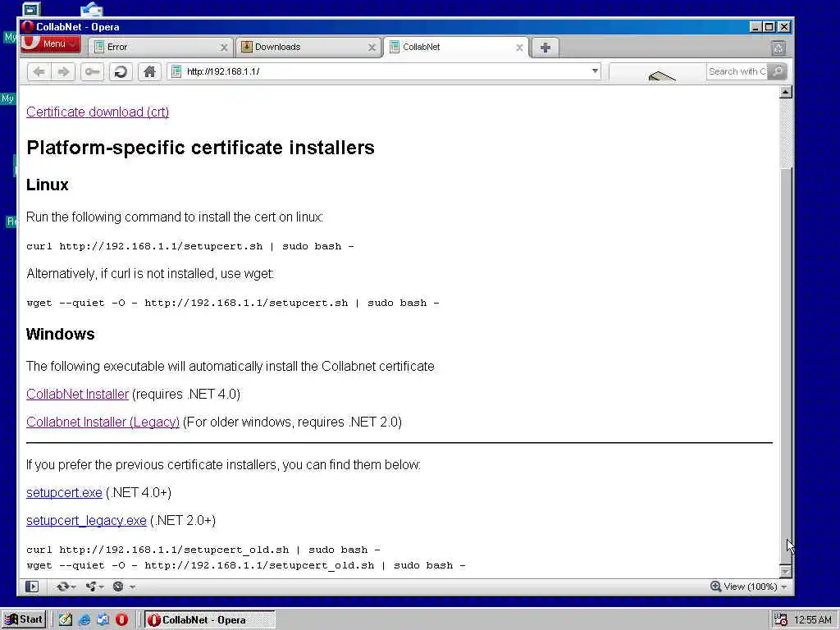Go to the Home page
The width and height of the screenshot is (840, 630).
point(149,71)
